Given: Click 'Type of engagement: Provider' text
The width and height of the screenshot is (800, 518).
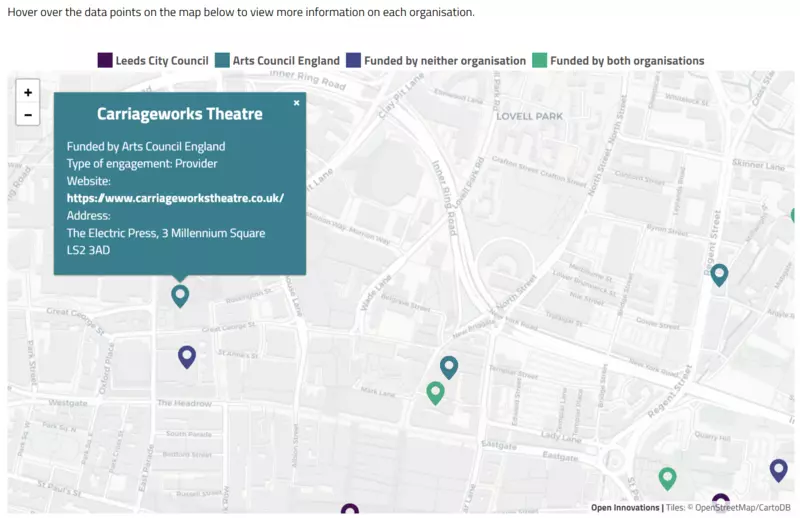Looking at the screenshot, I should pyautogui.click(x=142, y=163).
